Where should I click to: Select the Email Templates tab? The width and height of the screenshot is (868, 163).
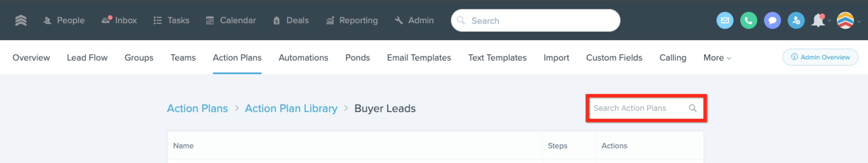pyautogui.click(x=419, y=58)
